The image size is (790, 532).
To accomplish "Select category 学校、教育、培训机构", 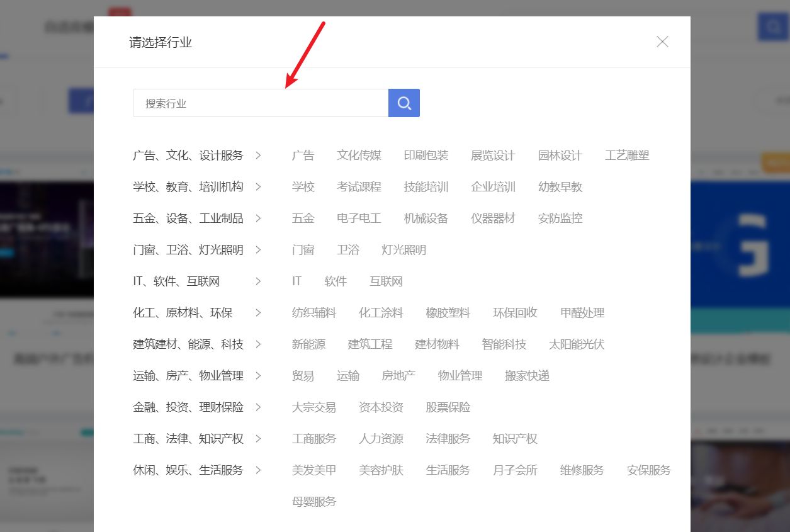I will [188, 187].
